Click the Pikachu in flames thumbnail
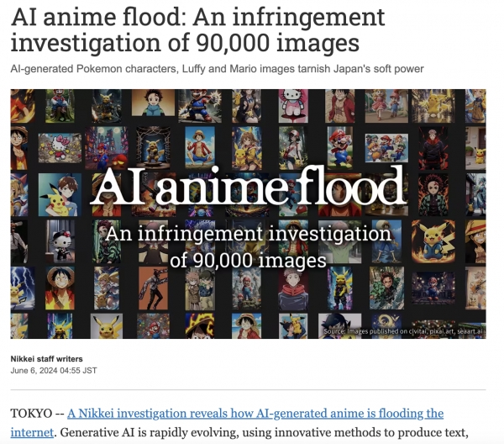This screenshot has width=504, height=444. [433, 241]
